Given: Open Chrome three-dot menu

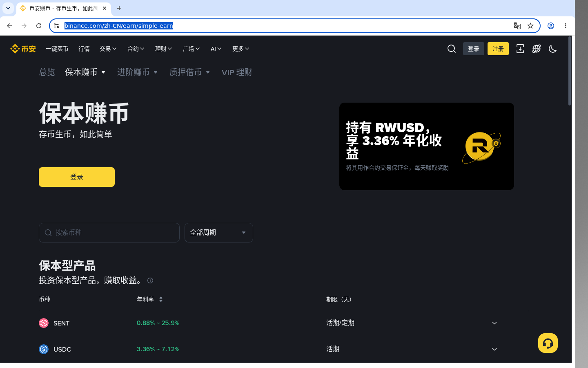Looking at the screenshot, I should pos(566,26).
